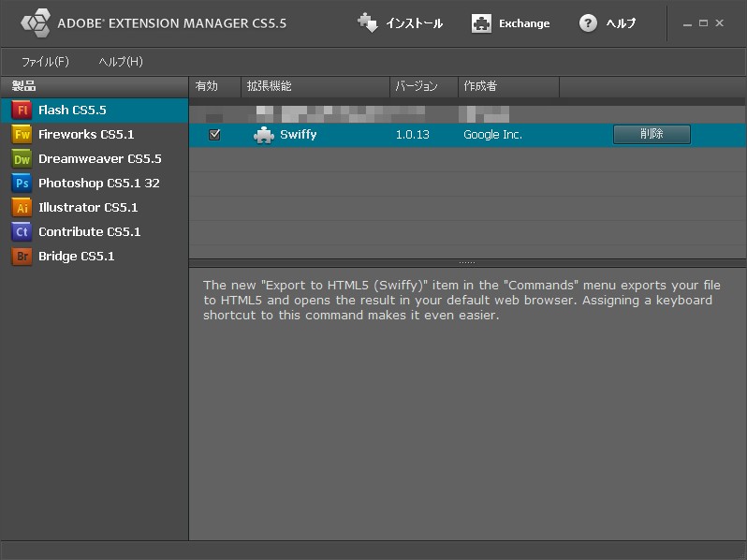Select the Bridge CS5.1 product icon
The width and height of the screenshot is (747, 560).
[x=22, y=256]
